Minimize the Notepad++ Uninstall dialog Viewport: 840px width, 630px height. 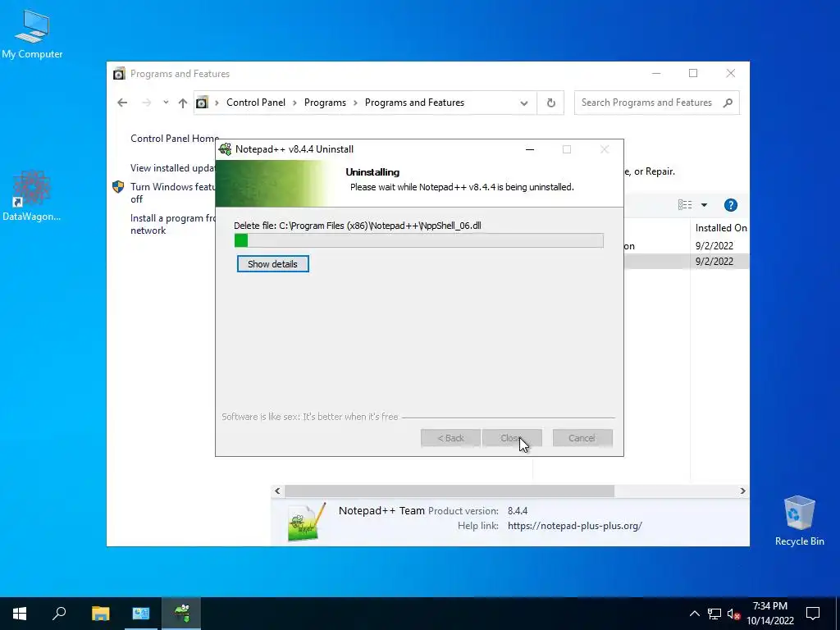530,149
